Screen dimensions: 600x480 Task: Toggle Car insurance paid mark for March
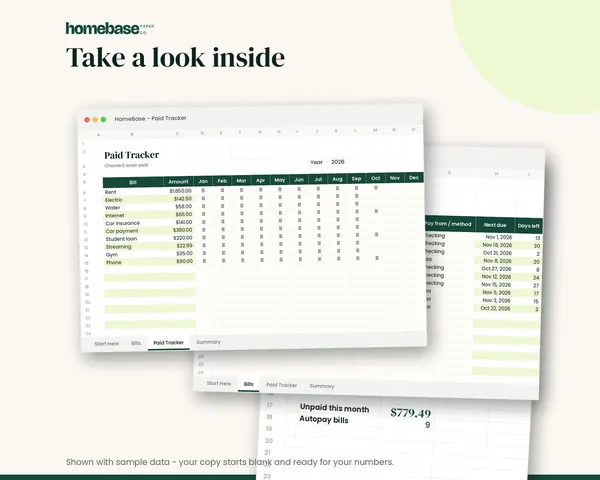point(242,222)
